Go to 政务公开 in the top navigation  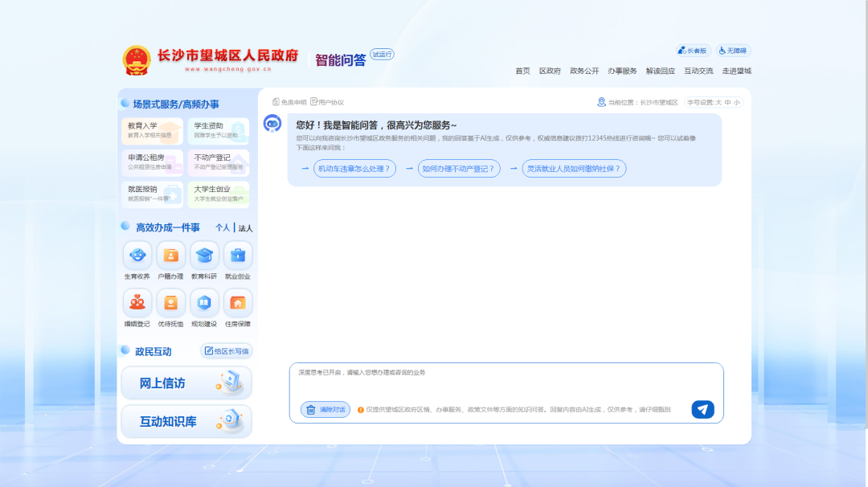(x=584, y=72)
